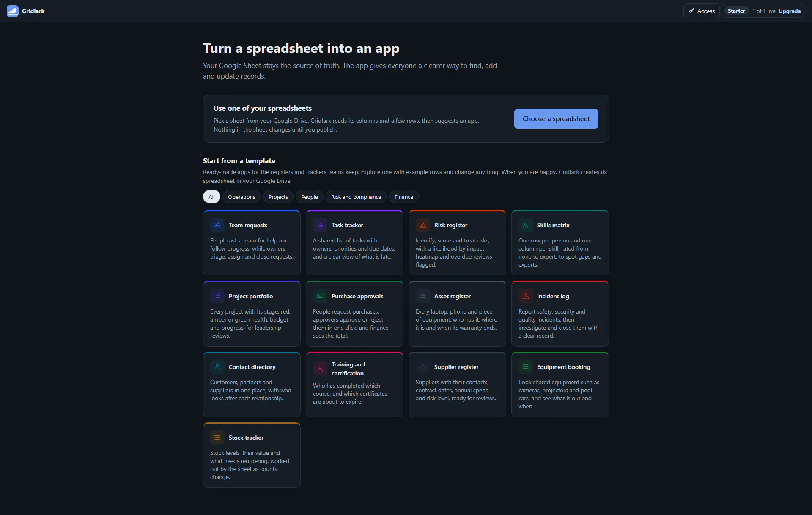
Task: Filter templates by Operations
Action: [241, 197]
